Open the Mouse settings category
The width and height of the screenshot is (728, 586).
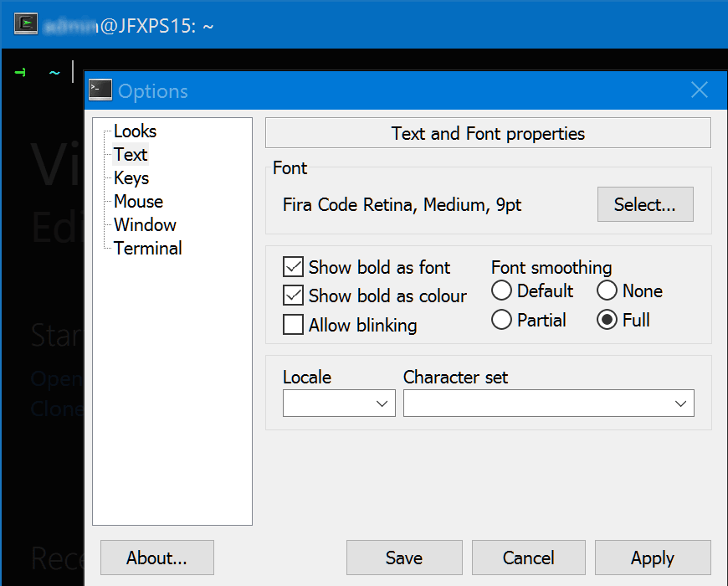(x=138, y=202)
